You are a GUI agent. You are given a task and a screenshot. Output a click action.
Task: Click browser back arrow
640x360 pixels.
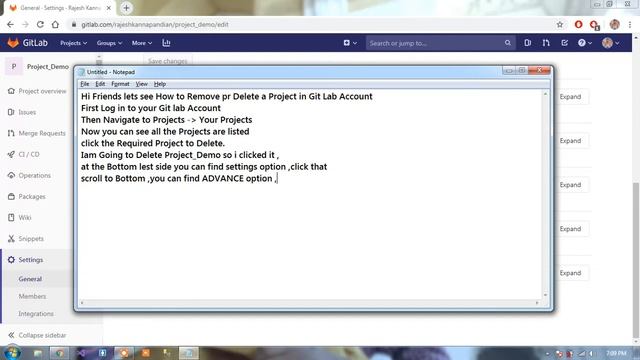(10, 24)
